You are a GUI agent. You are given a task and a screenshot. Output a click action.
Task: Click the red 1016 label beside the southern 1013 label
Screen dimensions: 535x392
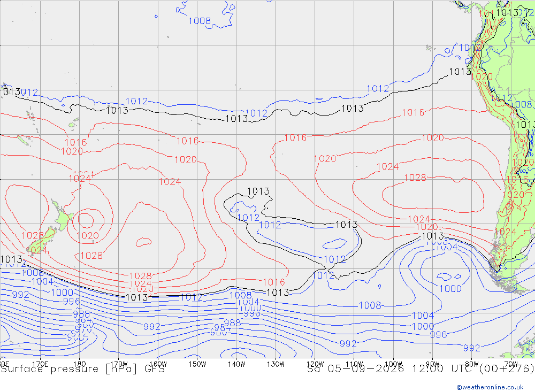click(x=274, y=282)
